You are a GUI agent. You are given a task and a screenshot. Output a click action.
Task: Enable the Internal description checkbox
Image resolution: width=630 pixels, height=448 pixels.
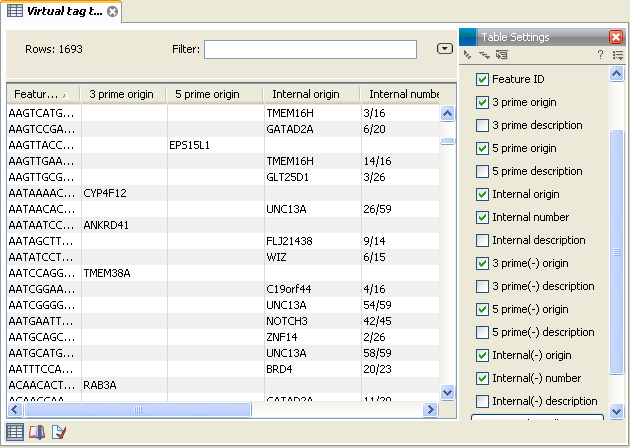(482, 240)
